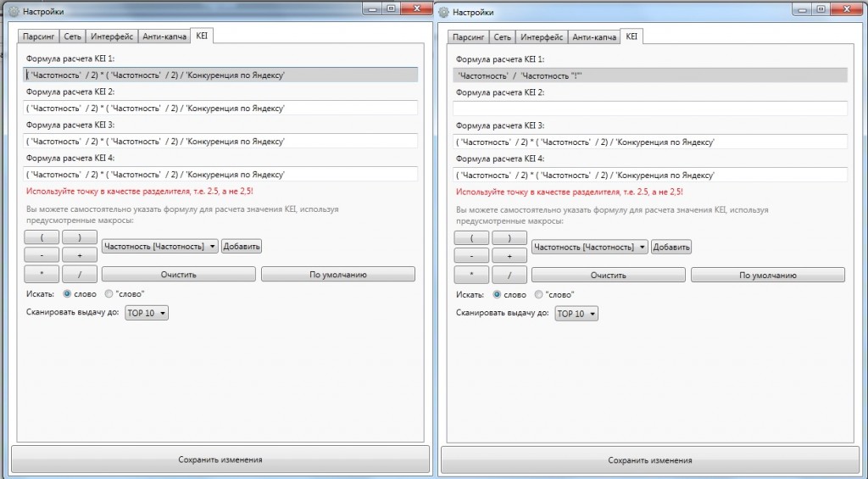The width and height of the screenshot is (868, 479).
Task: Click Сохранить изменения in left window
Action: (x=220, y=460)
